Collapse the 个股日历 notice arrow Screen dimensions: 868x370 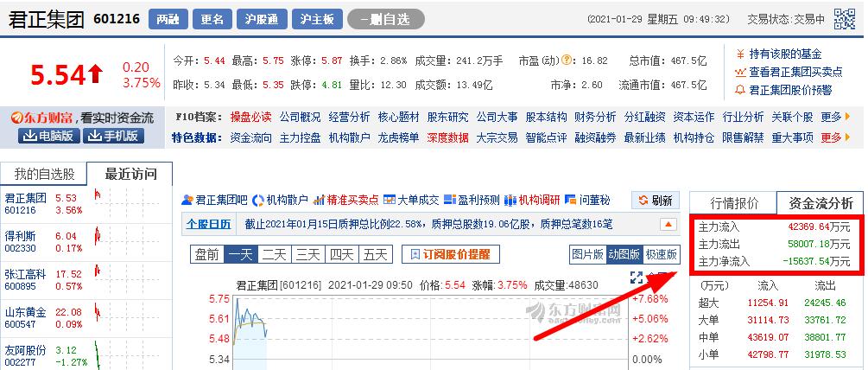coord(668,224)
